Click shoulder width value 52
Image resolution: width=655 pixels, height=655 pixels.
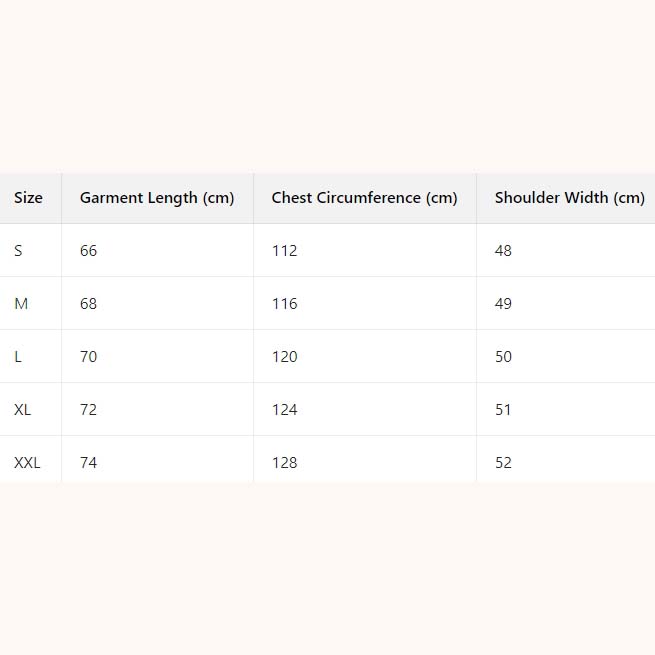(503, 463)
